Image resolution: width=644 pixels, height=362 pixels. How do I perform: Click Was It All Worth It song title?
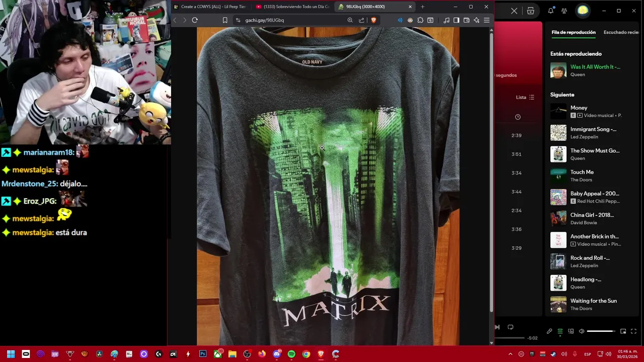pyautogui.click(x=595, y=67)
